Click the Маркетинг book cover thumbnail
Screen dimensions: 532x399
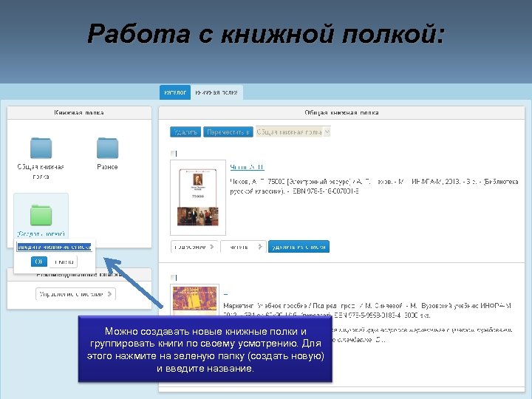tap(194, 301)
